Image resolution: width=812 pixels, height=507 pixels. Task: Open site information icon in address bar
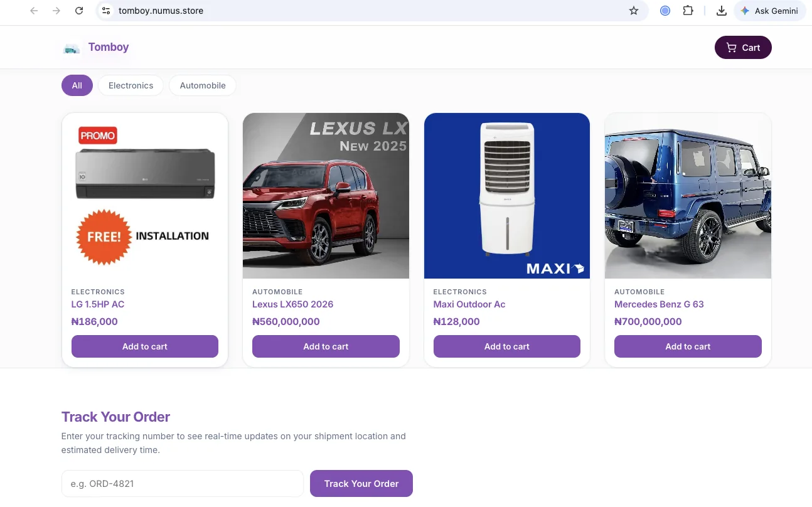(x=106, y=11)
